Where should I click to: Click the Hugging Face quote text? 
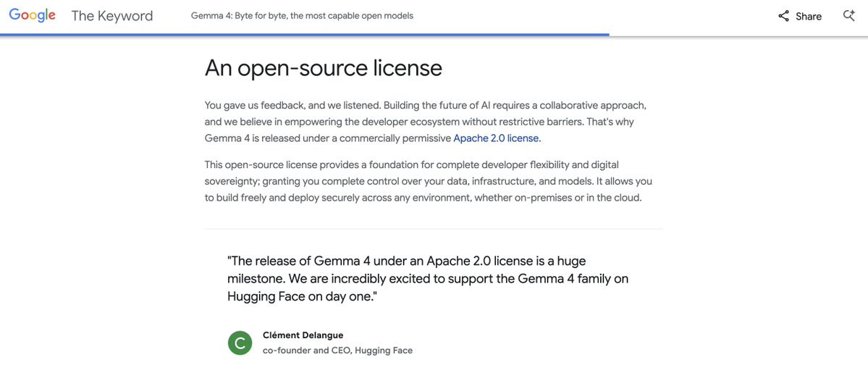pyautogui.click(x=427, y=279)
